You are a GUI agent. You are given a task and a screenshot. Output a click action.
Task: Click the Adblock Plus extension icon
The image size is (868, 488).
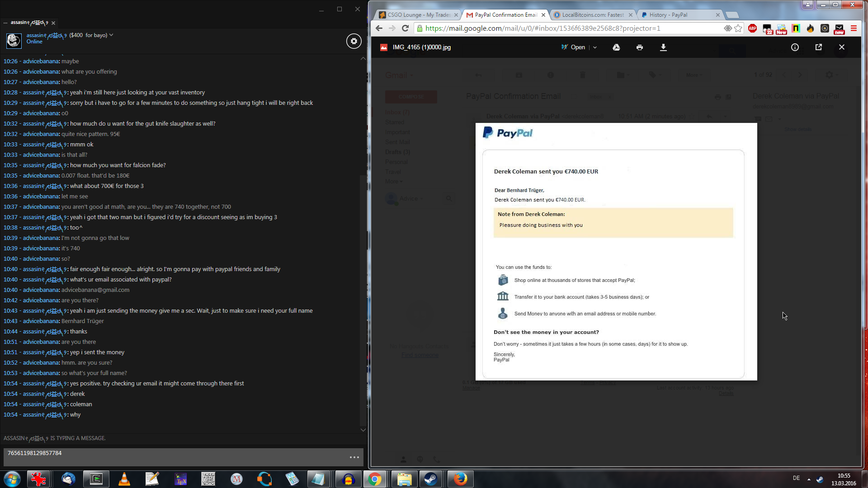coord(752,28)
